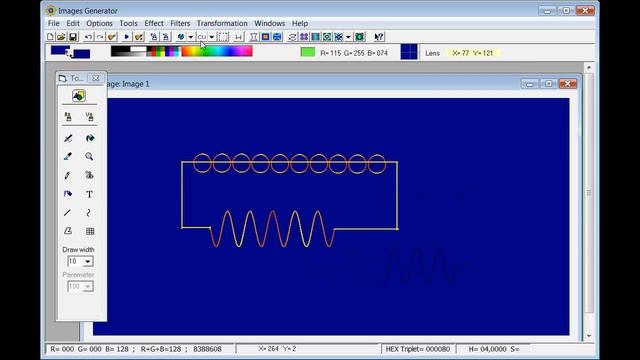Click the Lens preview crosshair box
Viewport: 640px width, 360px height.
click(409, 52)
